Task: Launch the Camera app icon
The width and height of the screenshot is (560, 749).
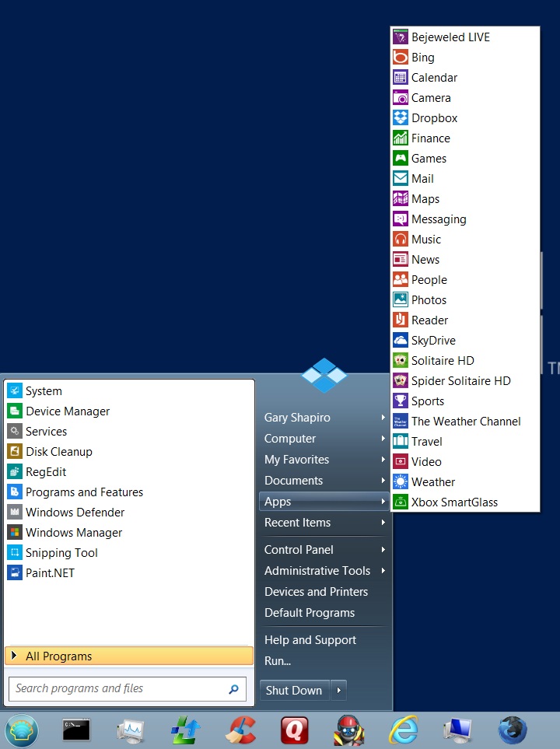Action: pos(401,98)
